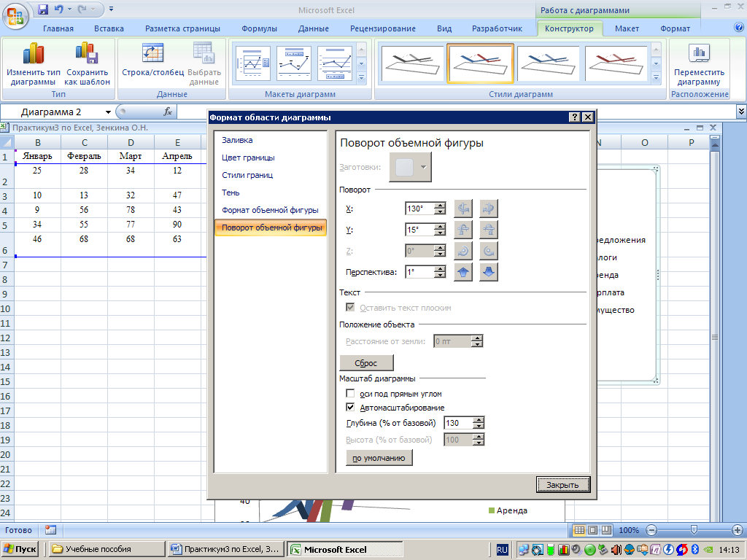Zoom out with the minus button
The width and height of the screenshot is (747, 560).
(x=651, y=530)
